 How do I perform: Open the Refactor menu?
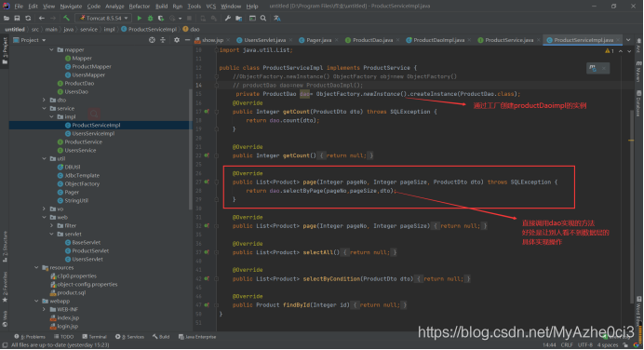coord(140,7)
